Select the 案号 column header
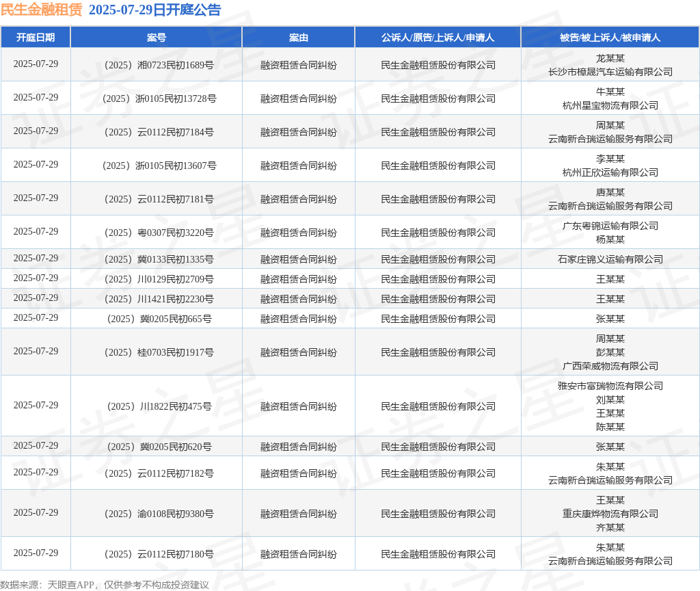The width and height of the screenshot is (700, 591). point(157,38)
